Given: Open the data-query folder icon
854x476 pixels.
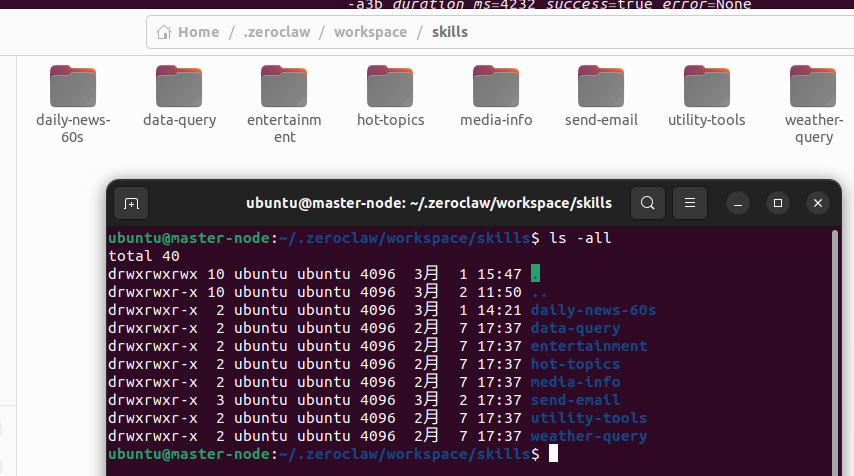Looking at the screenshot, I should click(x=179, y=86).
